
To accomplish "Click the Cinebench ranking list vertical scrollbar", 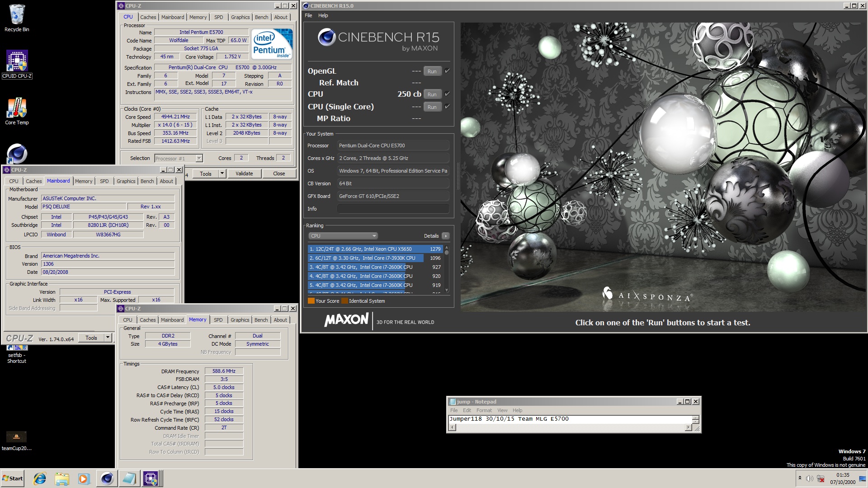I will [x=447, y=269].
